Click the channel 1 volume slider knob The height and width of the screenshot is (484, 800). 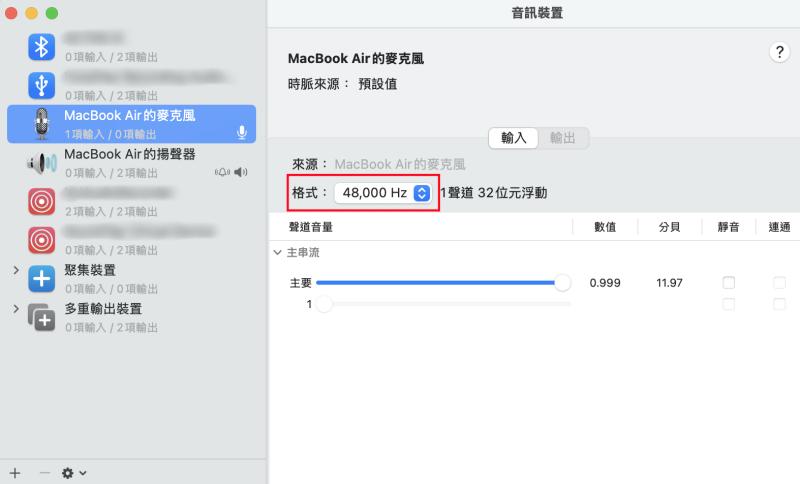(x=324, y=304)
